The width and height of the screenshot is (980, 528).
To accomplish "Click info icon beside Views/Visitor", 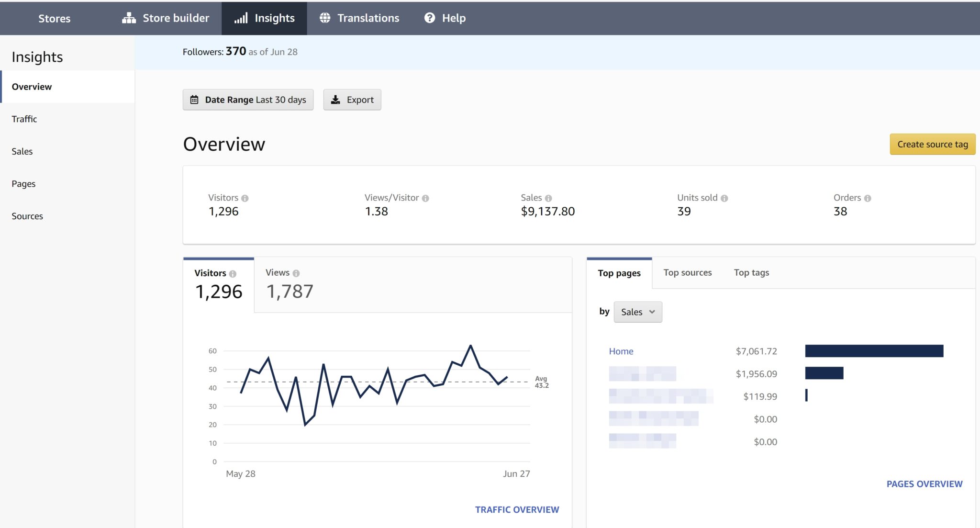I will (x=425, y=198).
